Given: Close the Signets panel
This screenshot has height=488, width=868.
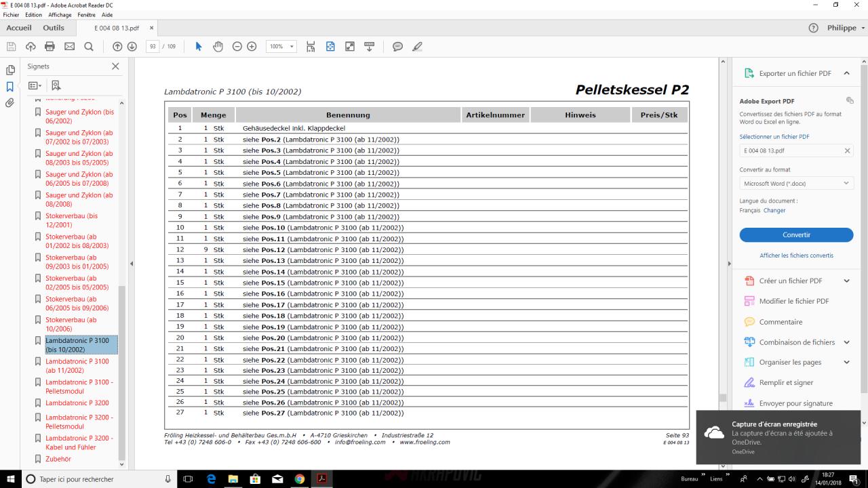Looking at the screenshot, I should pos(115,66).
